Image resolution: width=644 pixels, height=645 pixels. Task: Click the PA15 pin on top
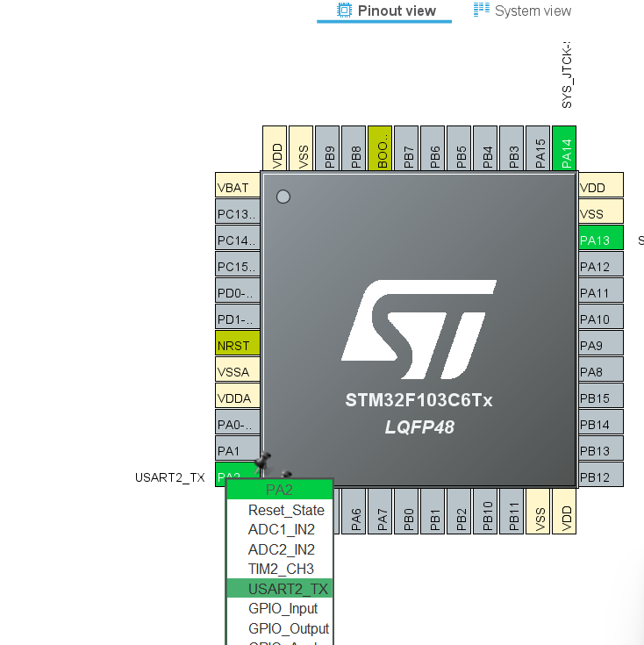pyautogui.click(x=538, y=148)
